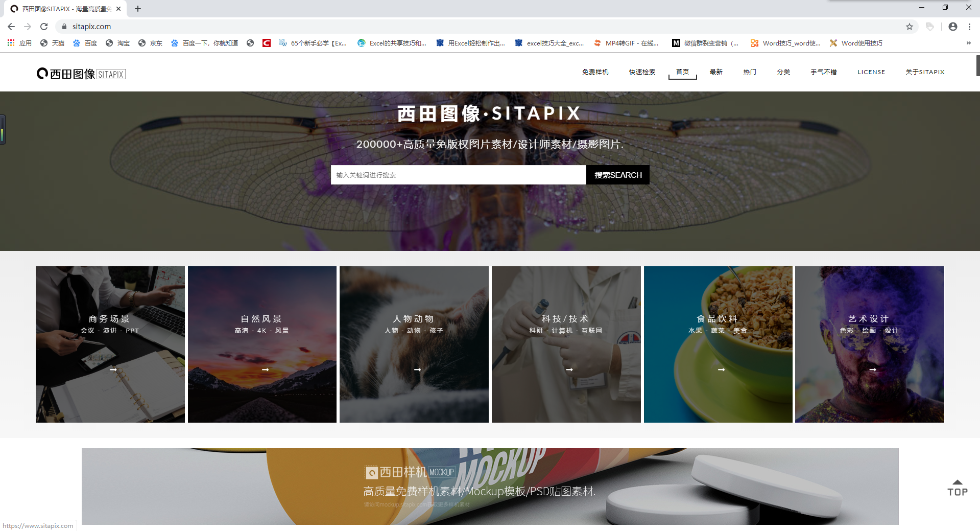The image size is (980, 531).
Task: Open the 百度一下，你就知道 bookmark
Action: tap(204, 43)
